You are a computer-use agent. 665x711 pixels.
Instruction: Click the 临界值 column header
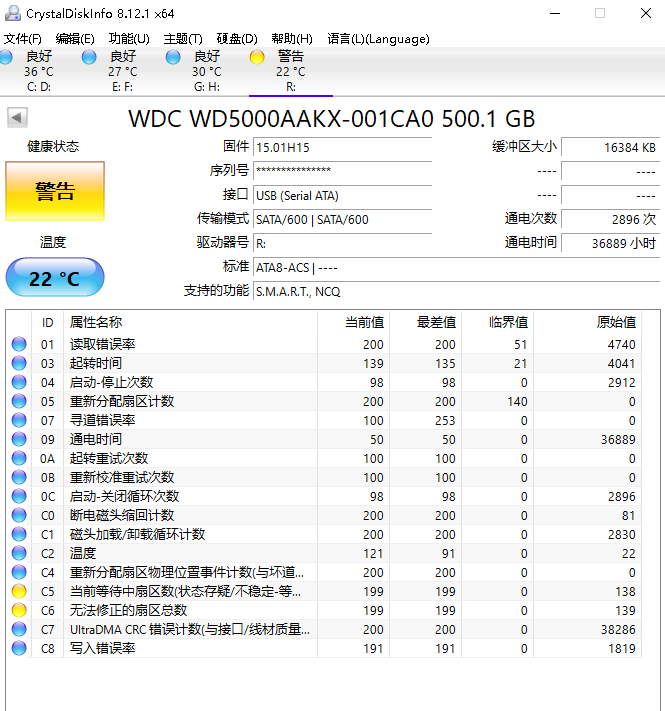tap(498, 322)
